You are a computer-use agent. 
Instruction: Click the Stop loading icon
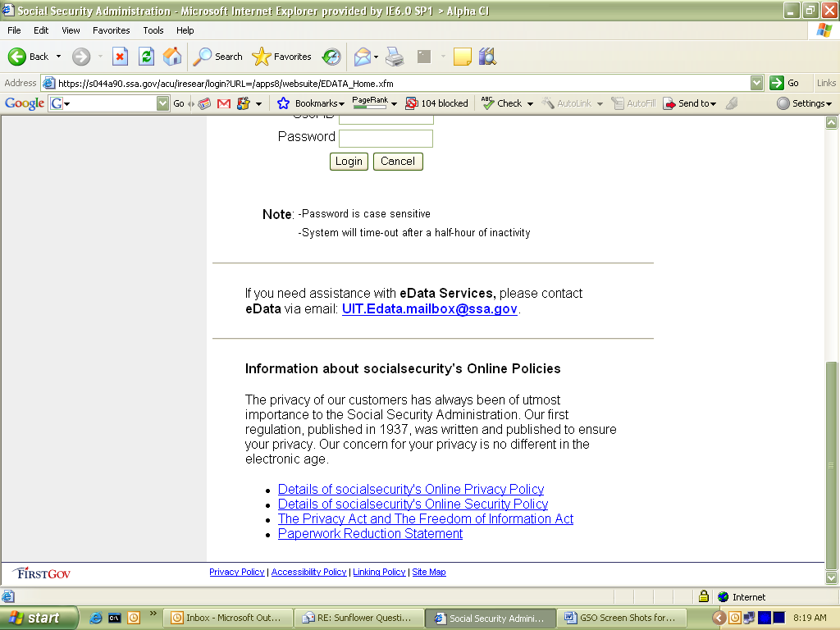120,57
